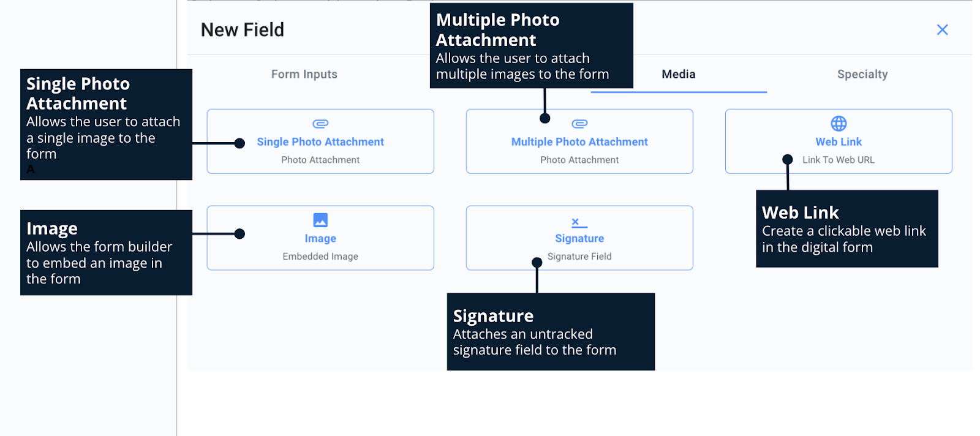This screenshot has width=980, height=436.
Task: Click the Image callout describing embedded images
Action: [x=106, y=252]
